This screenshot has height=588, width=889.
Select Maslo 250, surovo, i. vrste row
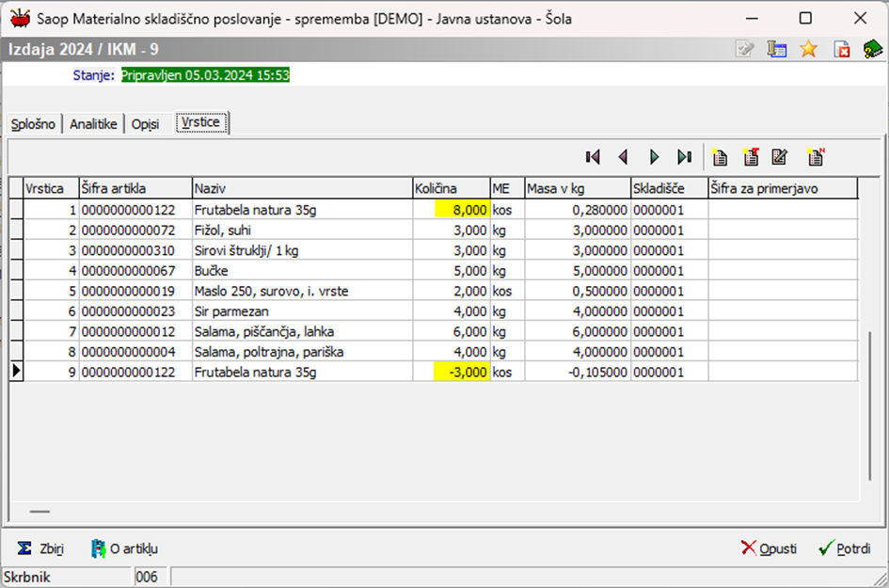[x=434, y=291]
